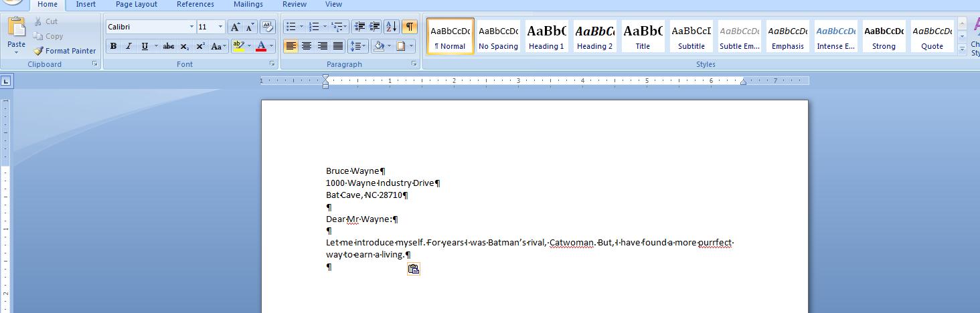
Task: Expand the font size dropdown arrow
Action: [221, 27]
